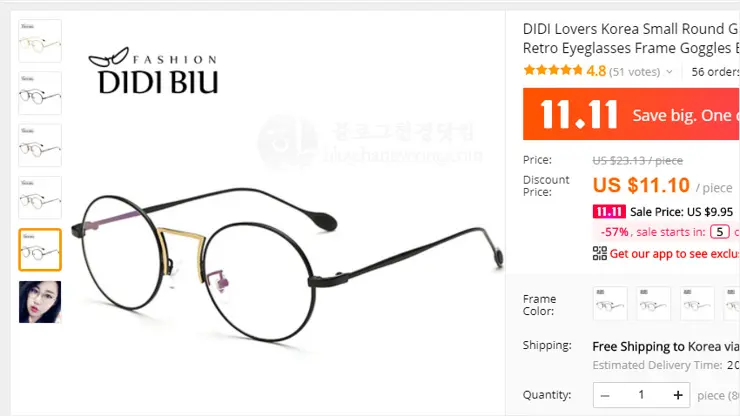Select the highlighted fifth glasses thumbnail

[x=40, y=250]
